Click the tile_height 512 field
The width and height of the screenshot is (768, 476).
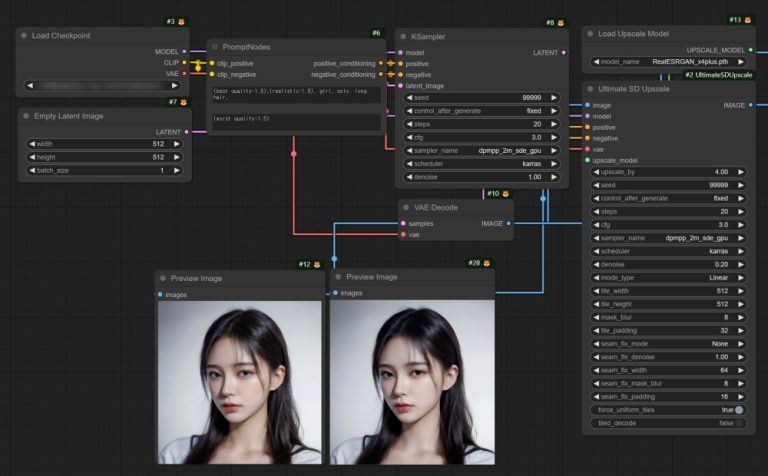coord(669,304)
